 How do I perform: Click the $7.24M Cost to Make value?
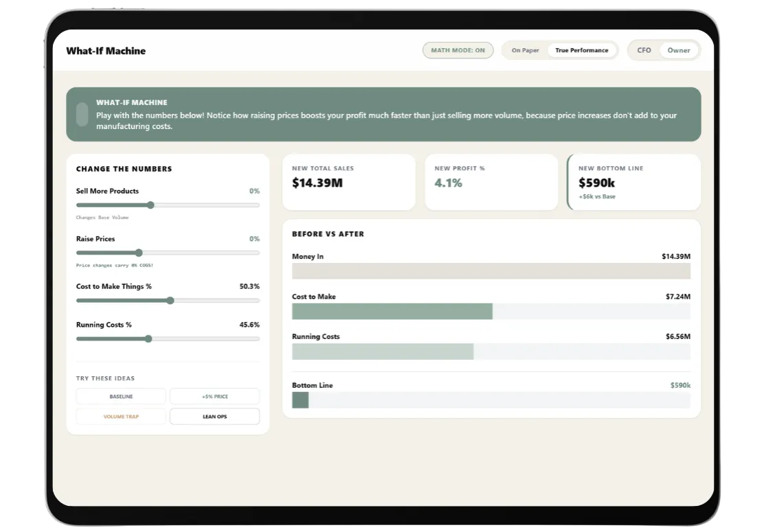tap(677, 297)
